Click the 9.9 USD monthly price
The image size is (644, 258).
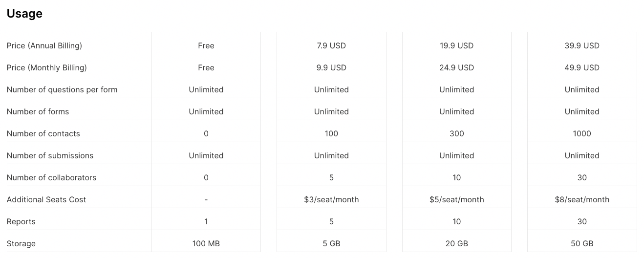click(x=331, y=67)
